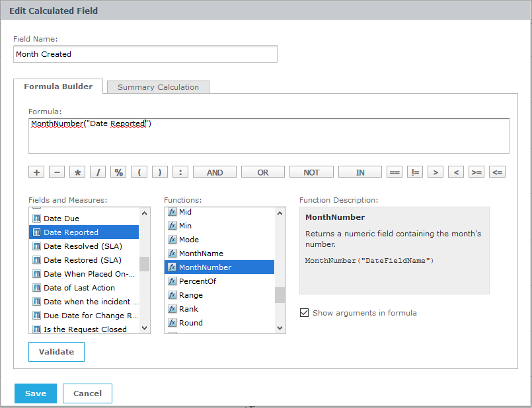
Task: Select the 'PercentOf' function
Action: pyautogui.click(x=219, y=281)
